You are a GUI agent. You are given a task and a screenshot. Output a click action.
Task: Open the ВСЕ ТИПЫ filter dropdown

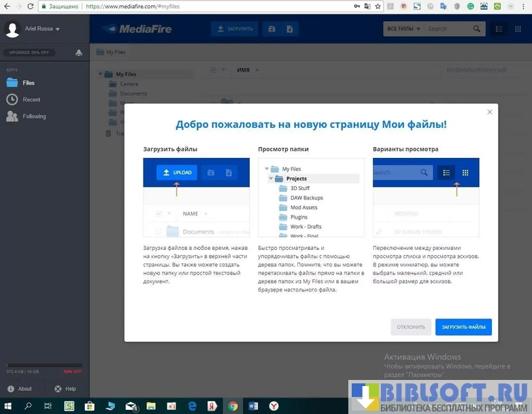pyautogui.click(x=403, y=29)
